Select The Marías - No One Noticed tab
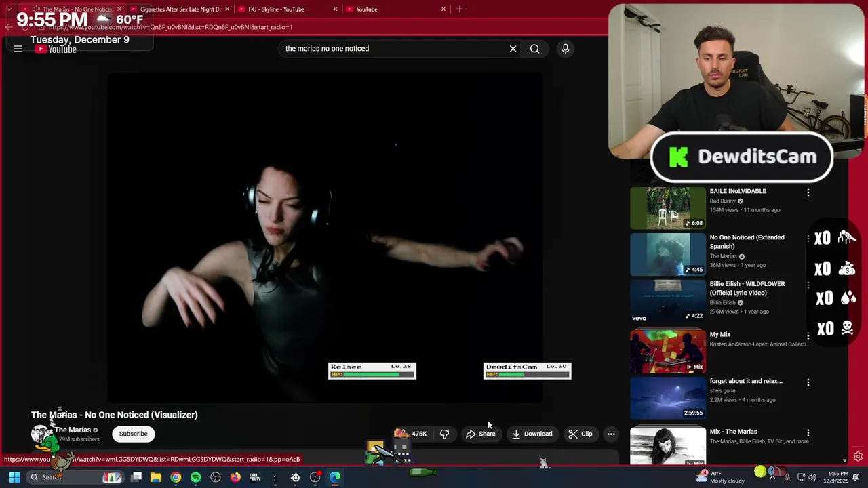The image size is (868, 488). pyautogui.click(x=72, y=9)
